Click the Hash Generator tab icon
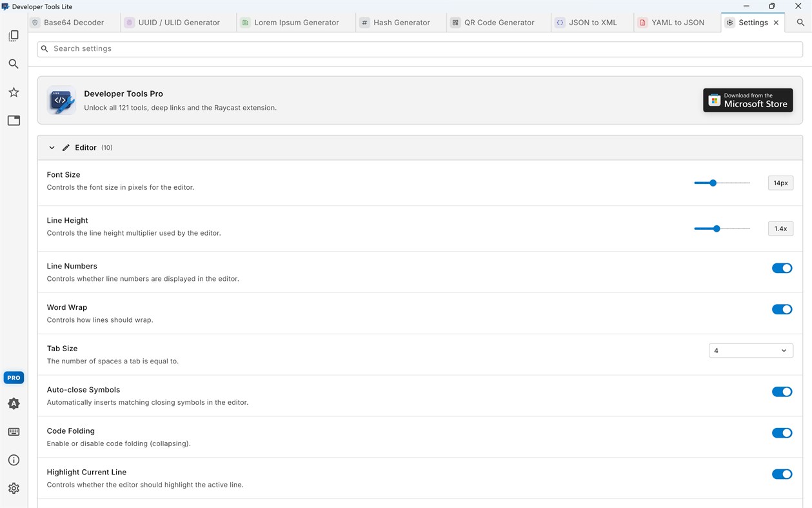Image resolution: width=812 pixels, height=508 pixels. [x=364, y=23]
